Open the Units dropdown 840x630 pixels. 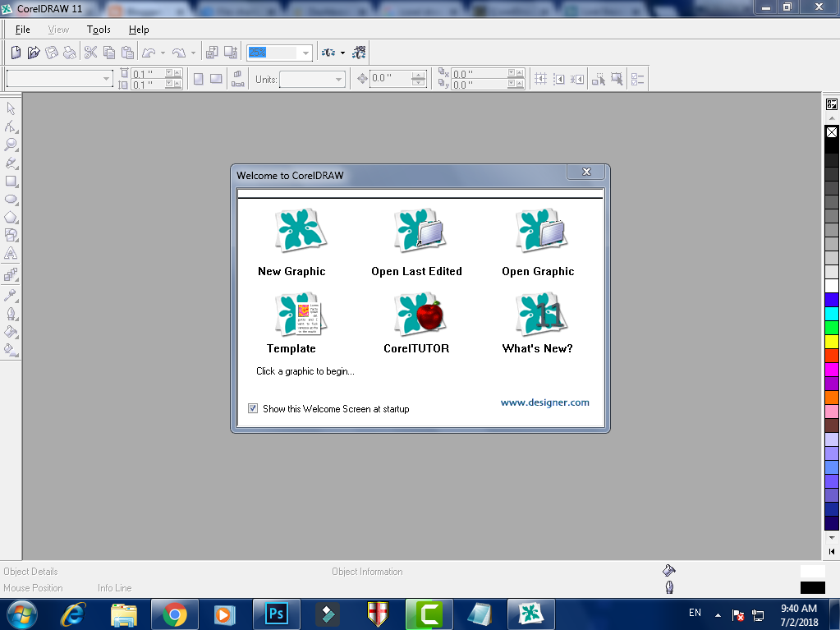click(x=338, y=80)
